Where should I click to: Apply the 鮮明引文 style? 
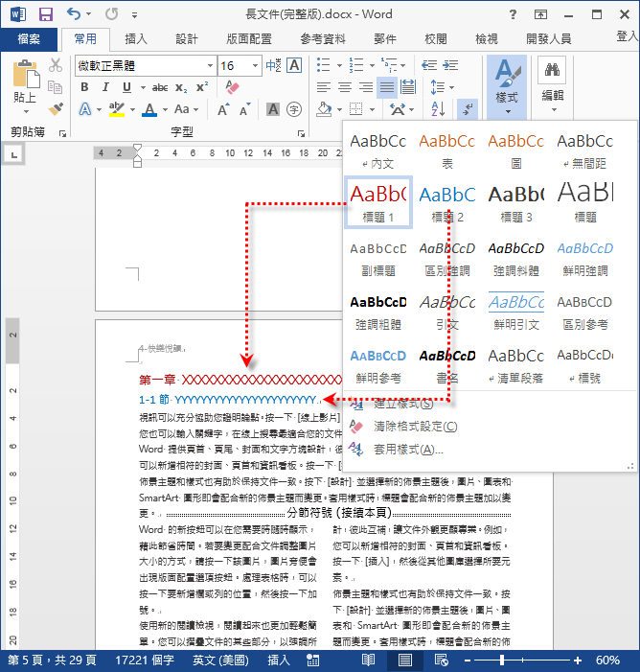pos(516,310)
